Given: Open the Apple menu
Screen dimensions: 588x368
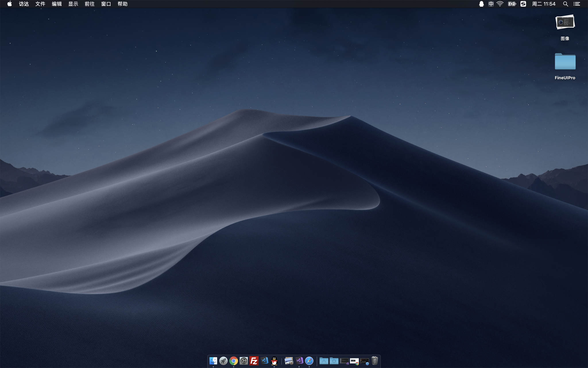Looking at the screenshot, I should [x=9, y=4].
